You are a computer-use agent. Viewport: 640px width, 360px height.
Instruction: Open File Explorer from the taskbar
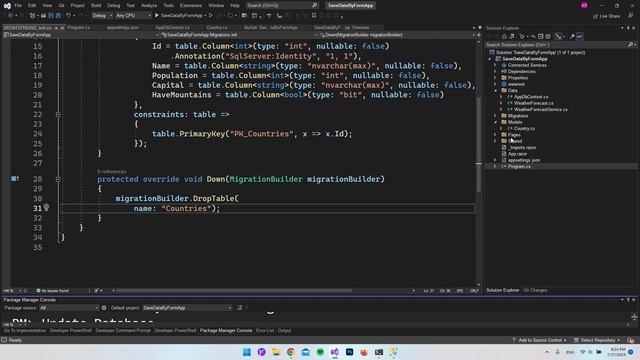tap(276, 352)
